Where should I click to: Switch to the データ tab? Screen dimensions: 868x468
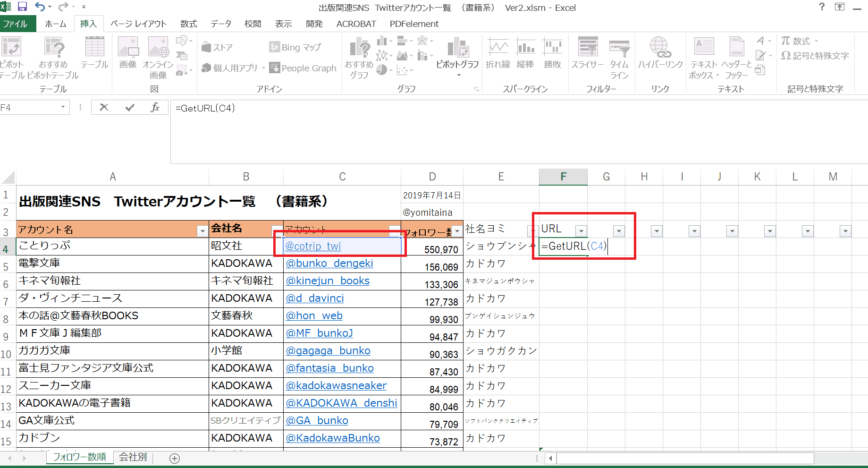[221, 24]
